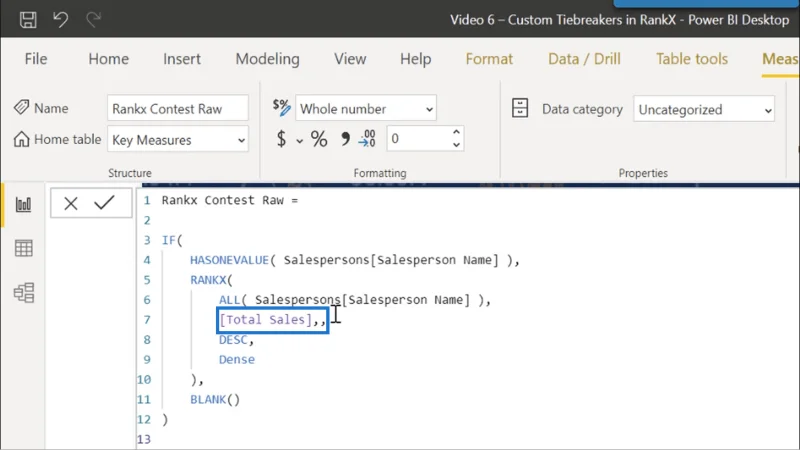Increase decimal places with up arrow
800x450 pixels.
tap(456, 132)
